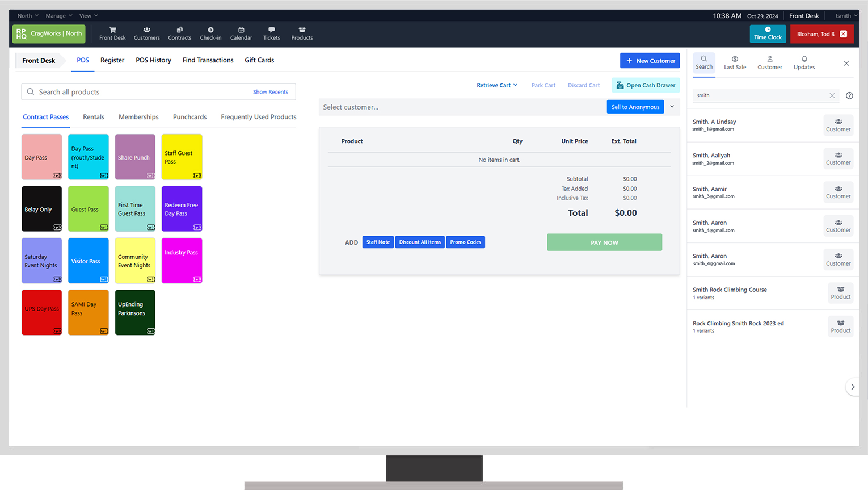
Task: Click the Promo Codes button
Action: pos(465,242)
